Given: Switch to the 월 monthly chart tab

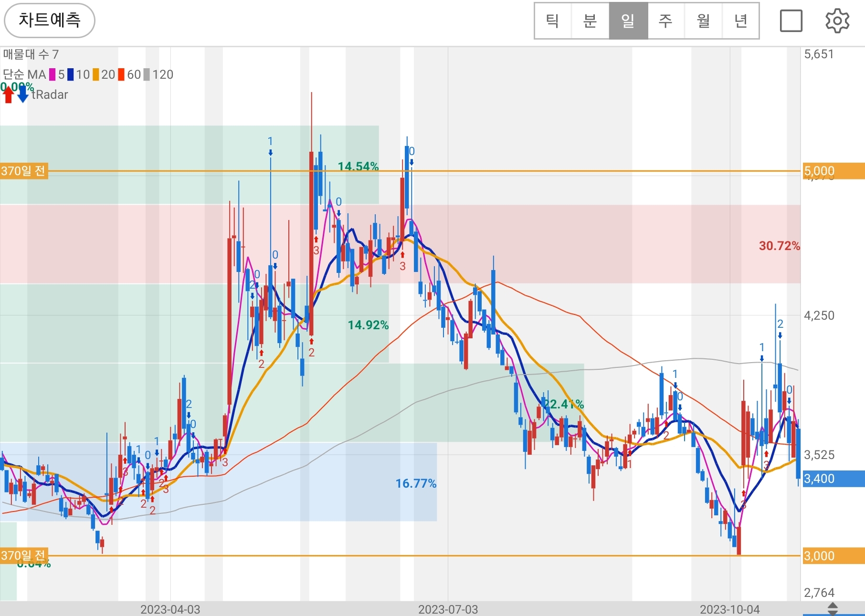Looking at the screenshot, I should click(x=703, y=21).
